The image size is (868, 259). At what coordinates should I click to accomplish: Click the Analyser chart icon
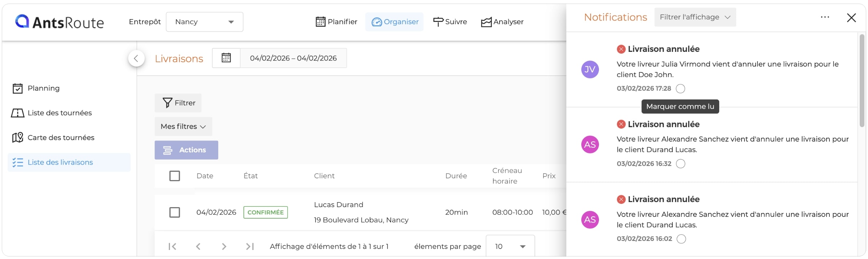click(x=486, y=22)
